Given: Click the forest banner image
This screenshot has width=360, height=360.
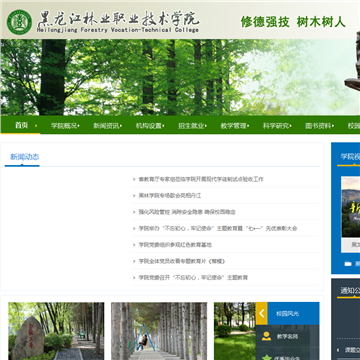Looking at the screenshot, I should (180, 77).
